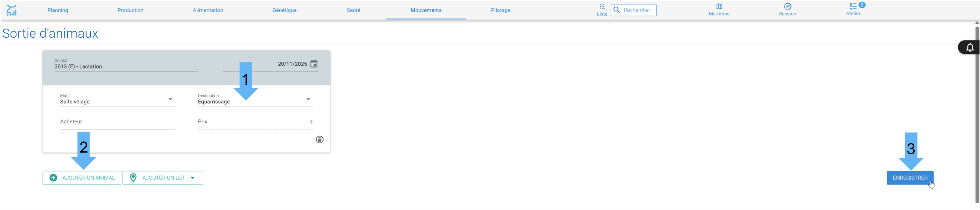This screenshot has width=980, height=210.
Task: Switch to the Génétique tab
Action: point(284,10)
